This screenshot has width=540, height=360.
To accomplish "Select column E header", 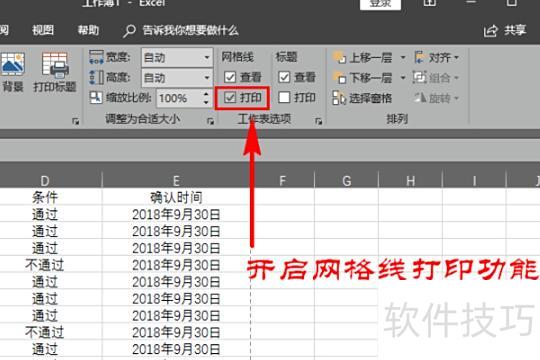I will [176, 181].
